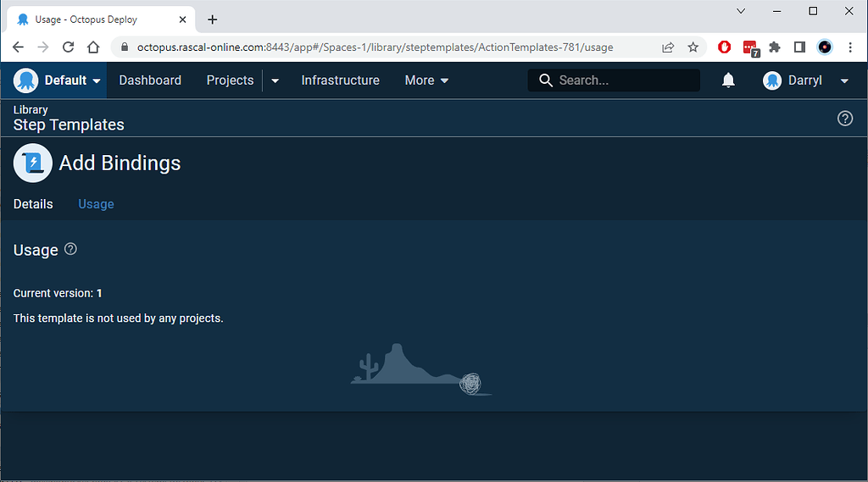Click the Octopus logo in Default space switcher
This screenshot has width=868, height=482.
(26, 80)
